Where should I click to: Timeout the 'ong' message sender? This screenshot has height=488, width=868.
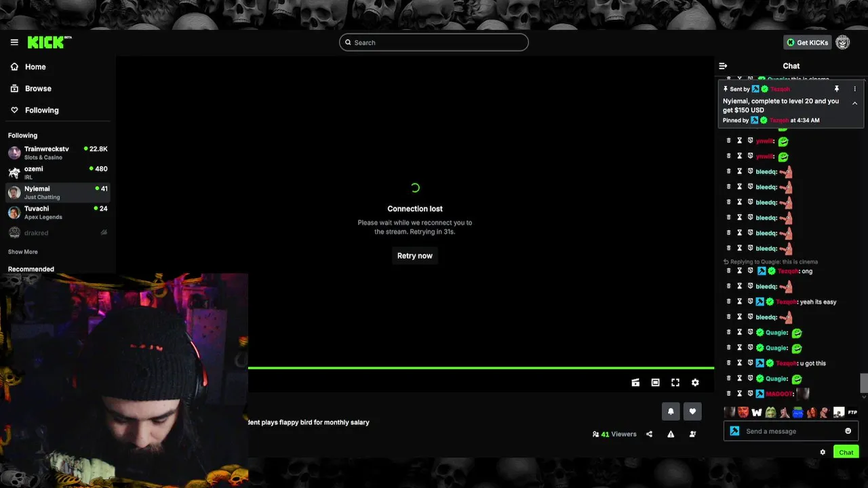[740, 270]
